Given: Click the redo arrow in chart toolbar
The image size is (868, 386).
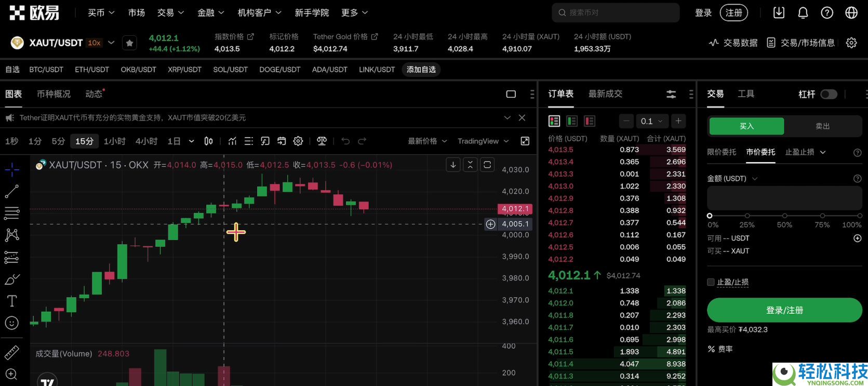Looking at the screenshot, I should pyautogui.click(x=362, y=141).
